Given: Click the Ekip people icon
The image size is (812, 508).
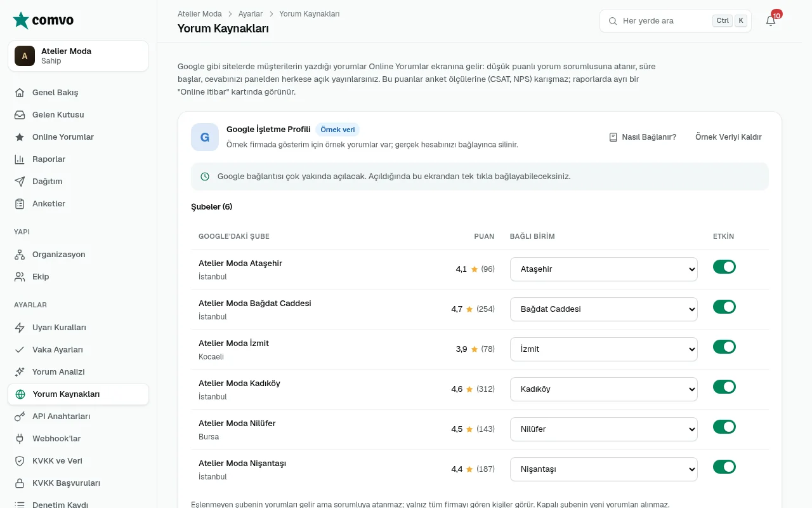Looking at the screenshot, I should pyautogui.click(x=20, y=277).
